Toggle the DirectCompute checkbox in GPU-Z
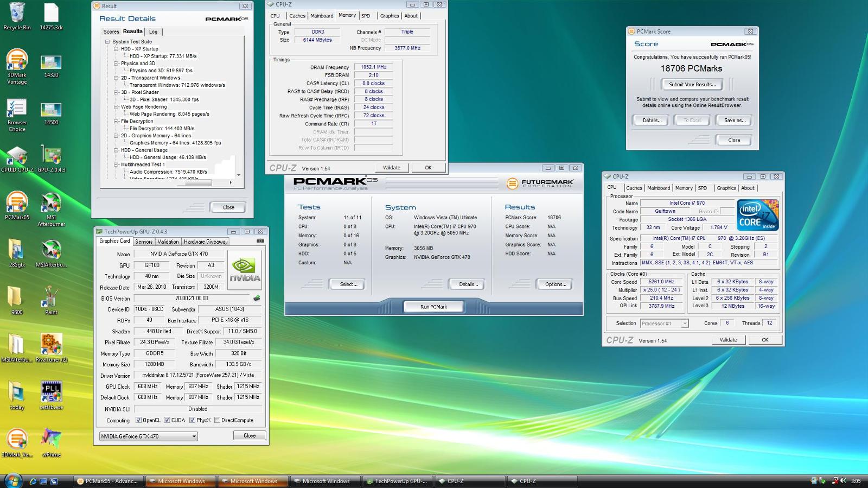 [217, 420]
